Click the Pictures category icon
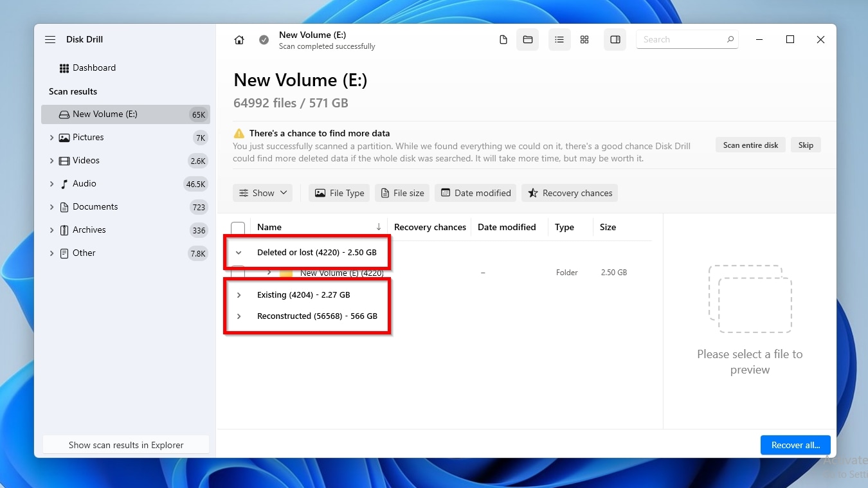The height and width of the screenshot is (488, 868). coord(64,138)
